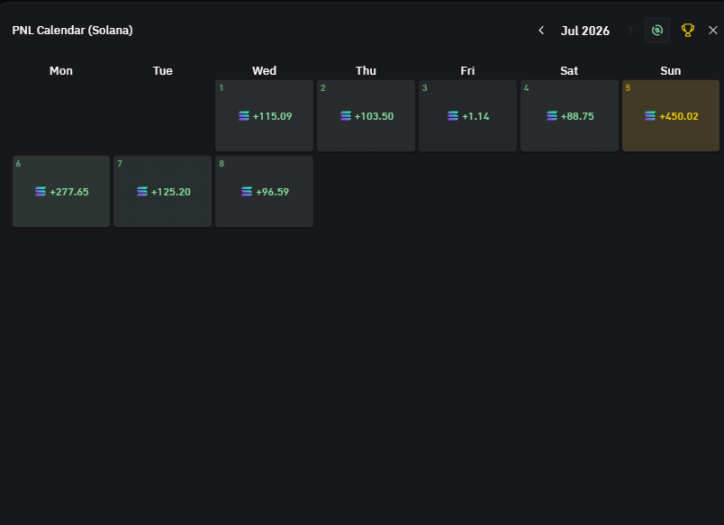Click the Sun column header
The height and width of the screenshot is (525, 724).
tap(670, 71)
